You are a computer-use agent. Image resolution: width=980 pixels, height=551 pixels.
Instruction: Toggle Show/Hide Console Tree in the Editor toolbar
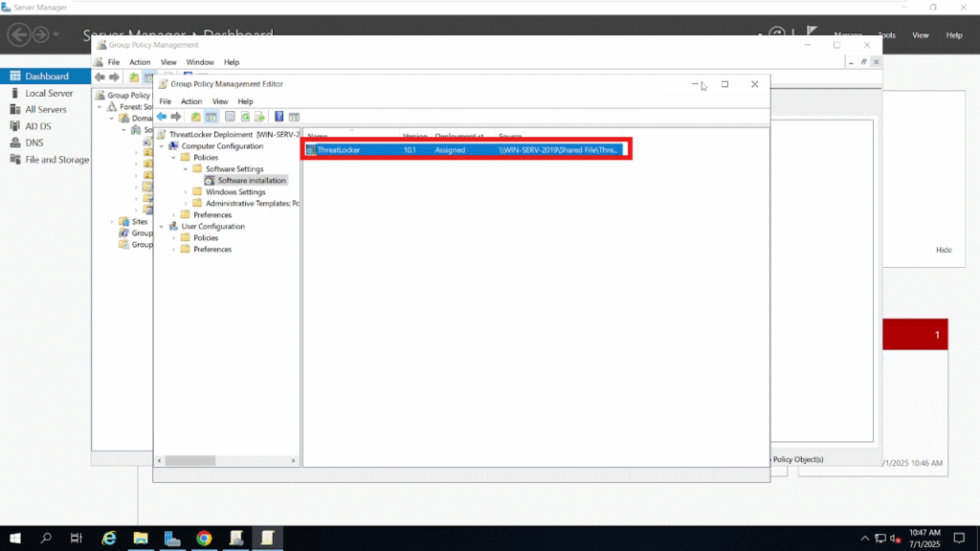tap(212, 117)
